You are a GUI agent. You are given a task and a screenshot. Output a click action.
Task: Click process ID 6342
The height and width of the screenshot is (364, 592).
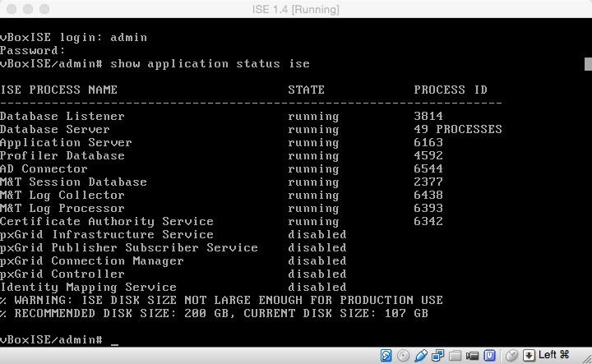pyautogui.click(x=428, y=221)
